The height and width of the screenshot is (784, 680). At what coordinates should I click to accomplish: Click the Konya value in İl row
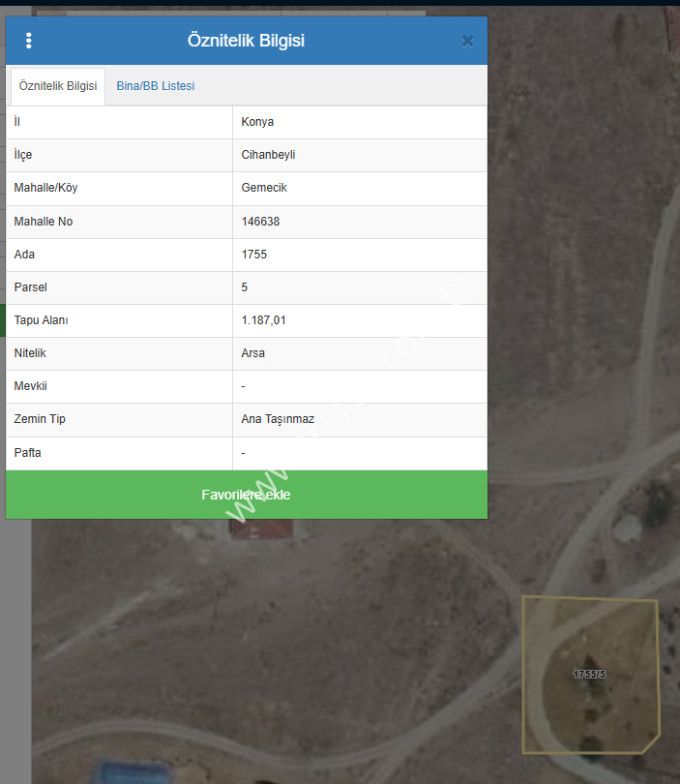(x=257, y=122)
